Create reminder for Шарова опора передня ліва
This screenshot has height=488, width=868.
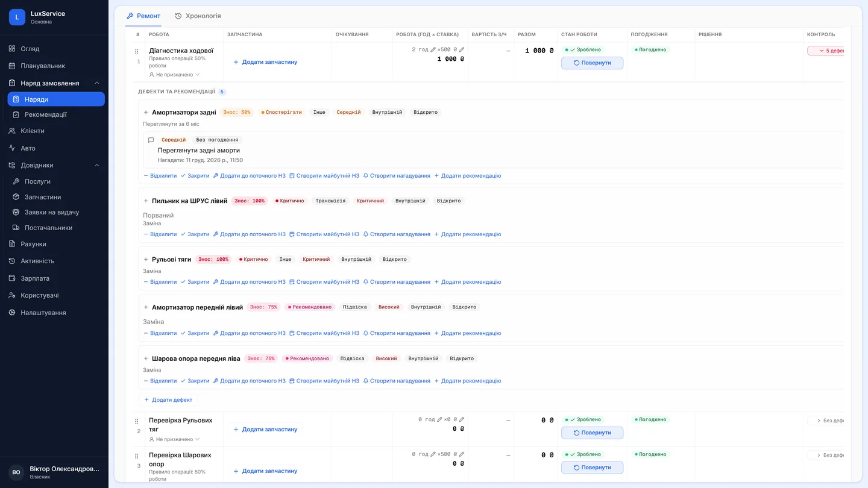(397, 381)
